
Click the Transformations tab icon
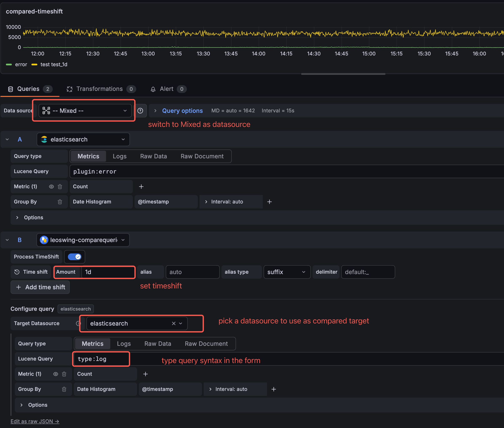pos(70,89)
